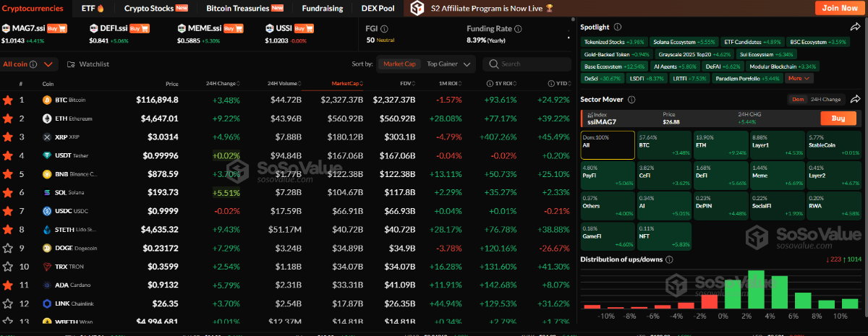This screenshot has height=336, width=868.
Task: Select Market Cap sort option
Action: [x=399, y=64]
